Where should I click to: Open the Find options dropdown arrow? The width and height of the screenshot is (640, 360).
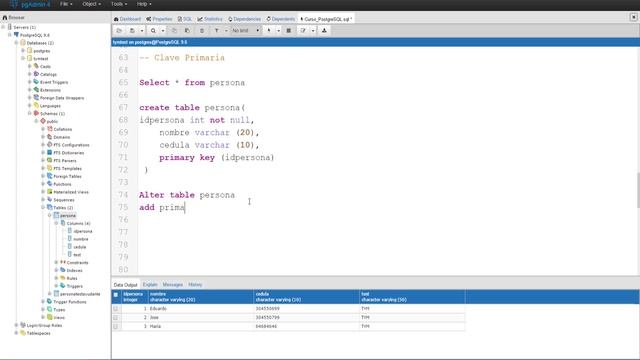pyautogui.click(x=162, y=31)
